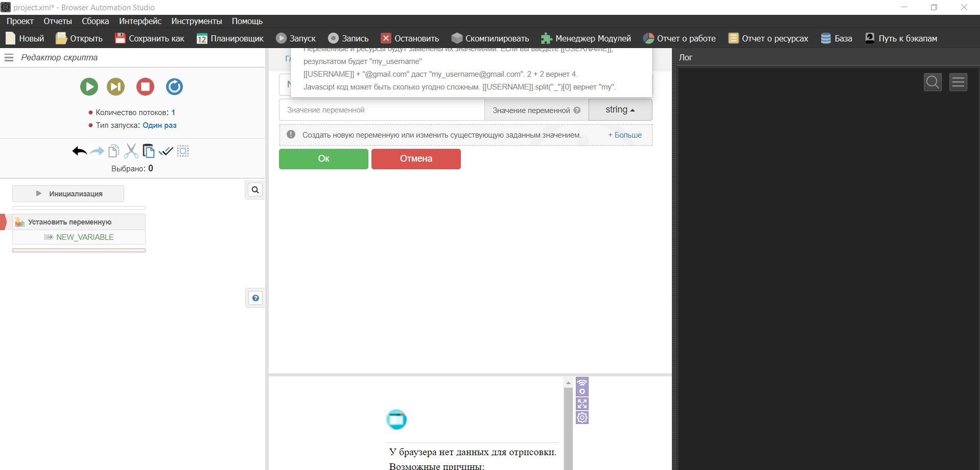This screenshot has height=470, width=980.
Task: Open the log hamburger menu
Action: point(958,82)
